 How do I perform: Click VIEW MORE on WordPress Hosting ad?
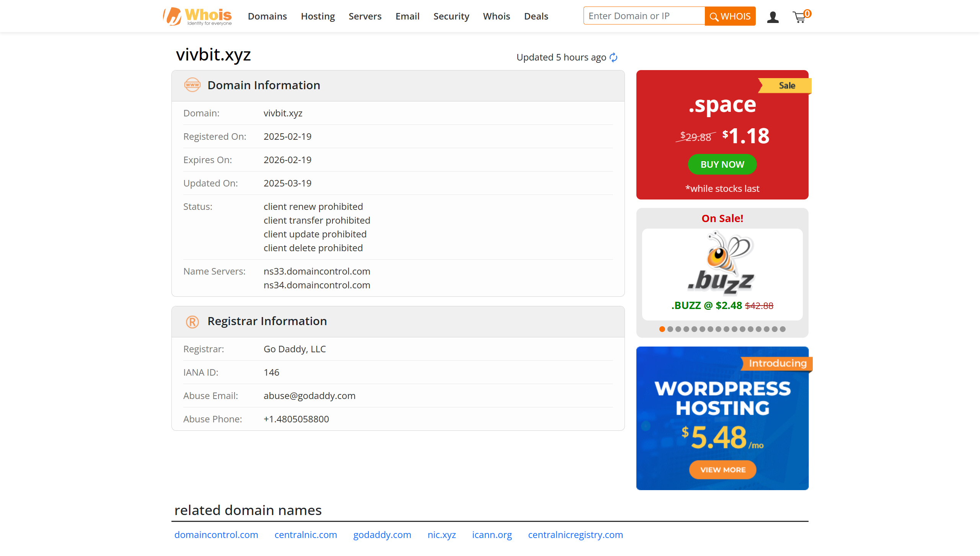pyautogui.click(x=722, y=469)
